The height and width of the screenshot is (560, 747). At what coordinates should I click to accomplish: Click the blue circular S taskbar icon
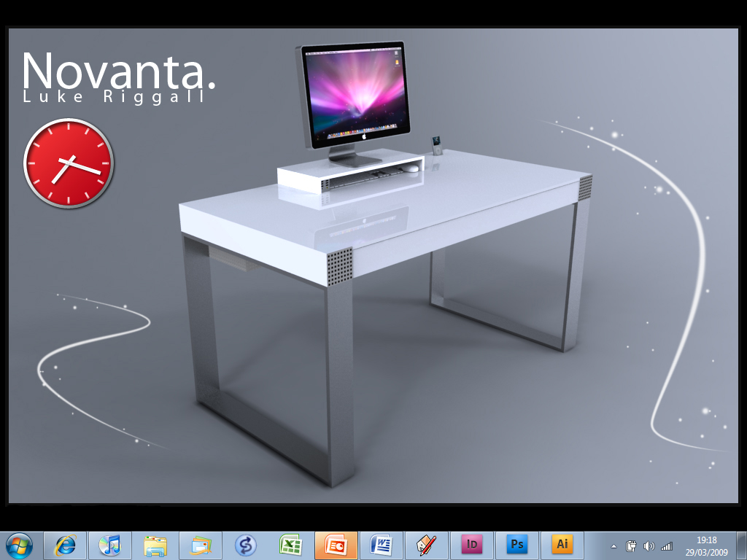pos(245,545)
